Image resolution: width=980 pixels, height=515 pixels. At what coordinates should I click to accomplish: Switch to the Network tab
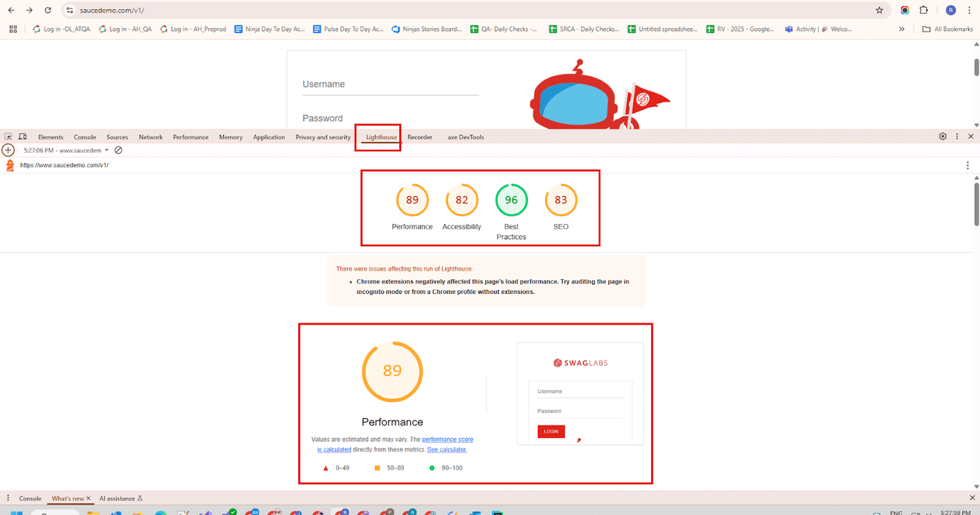pyautogui.click(x=150, y=137)
